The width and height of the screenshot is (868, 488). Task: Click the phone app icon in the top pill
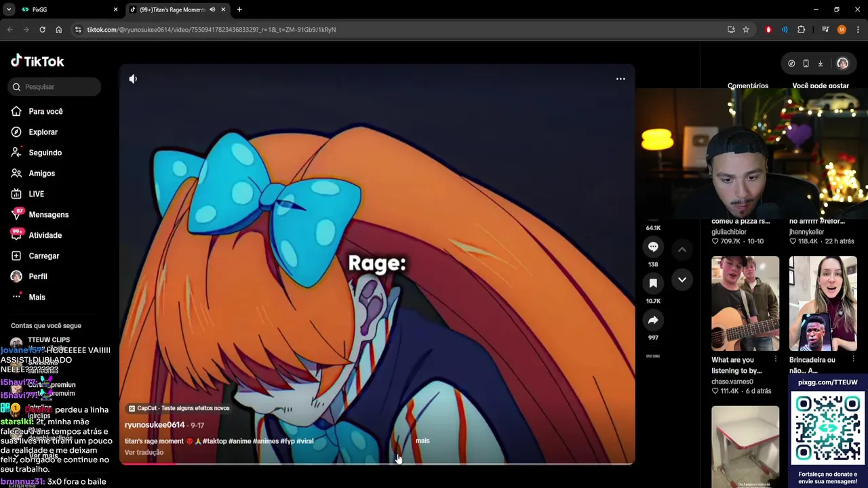(806, 63)
